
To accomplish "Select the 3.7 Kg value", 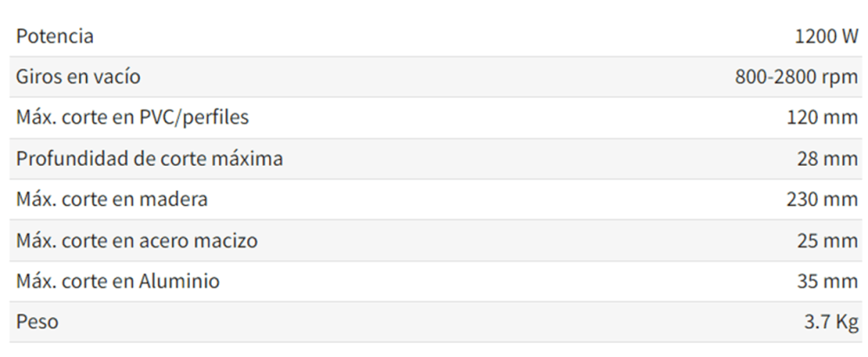I will (x=831, y=322).
